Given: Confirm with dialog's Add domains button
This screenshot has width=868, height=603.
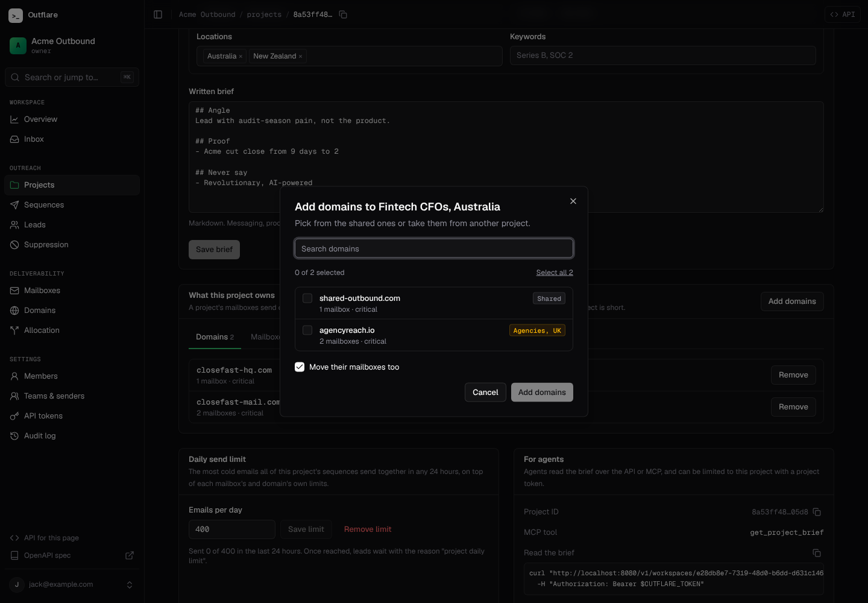Looking at the screenshot, I should (542, 393).
